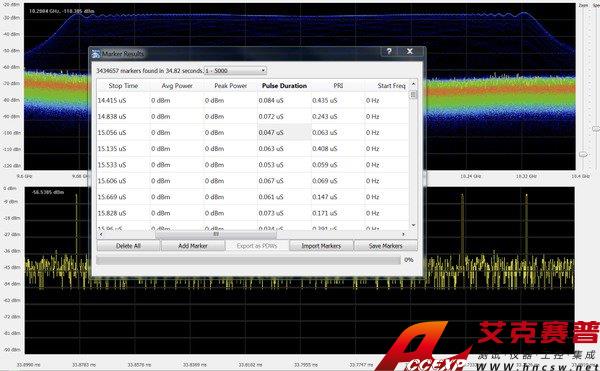This screenshot has height=371, width=600.
Task: Close the Marker Results dialog
Action: click(x=410, y=52)
